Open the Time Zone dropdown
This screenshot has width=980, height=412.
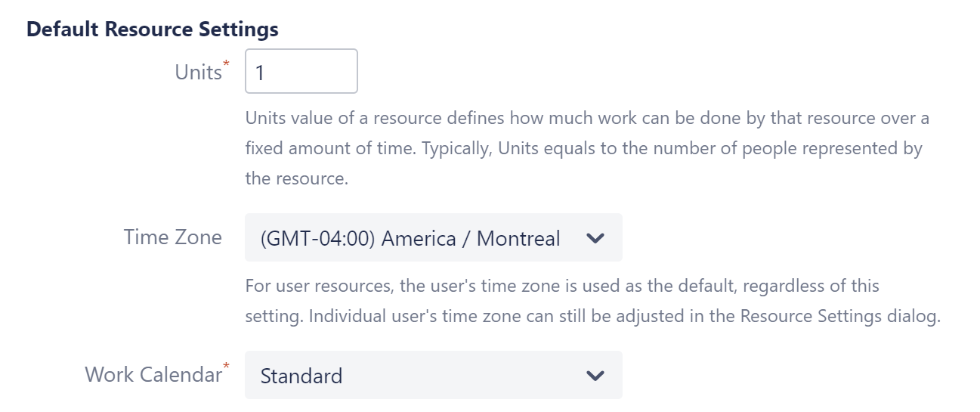[433, 238]
